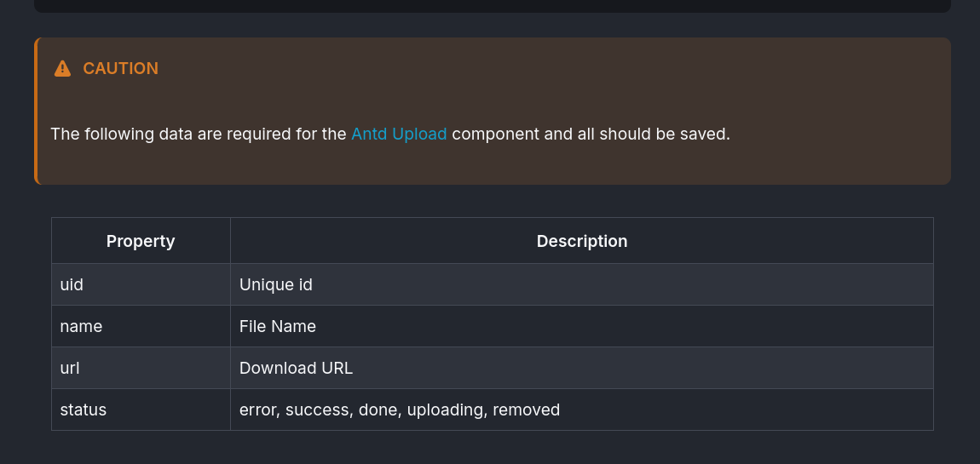Screen dimensions: 980x464
Task: Click the status values description cell
Action: tap(582, 410)
